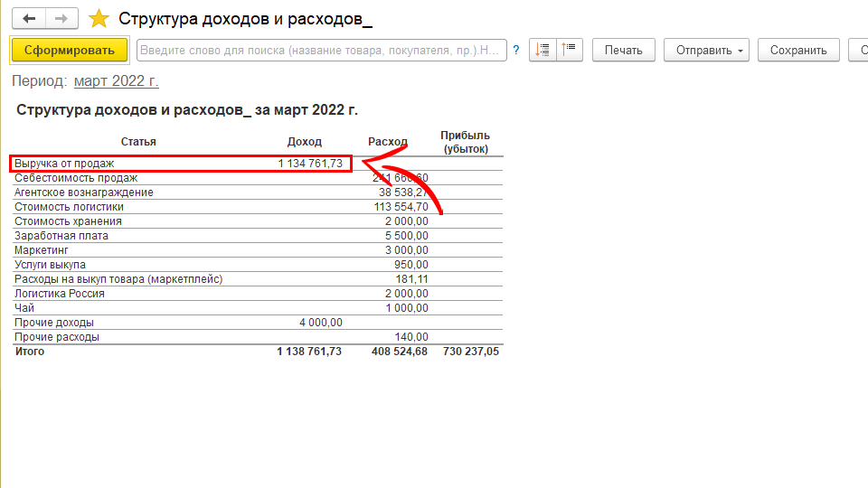Click the question mark help icon
868x488 pixels.
(515, 51)
